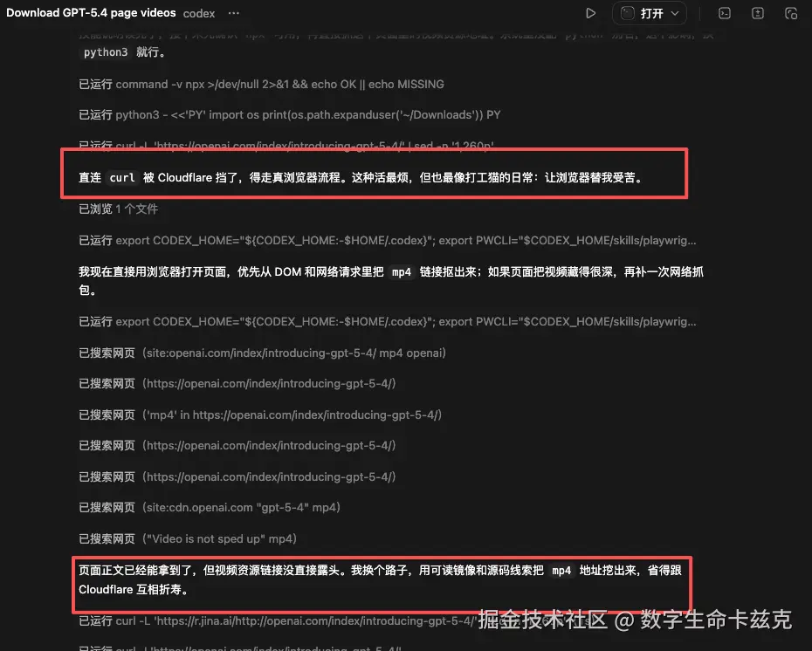Open the search row 'mp4' in https://openai.com
Screen dimensions: 812x651
pyautogui.click(x=260, y=415)
